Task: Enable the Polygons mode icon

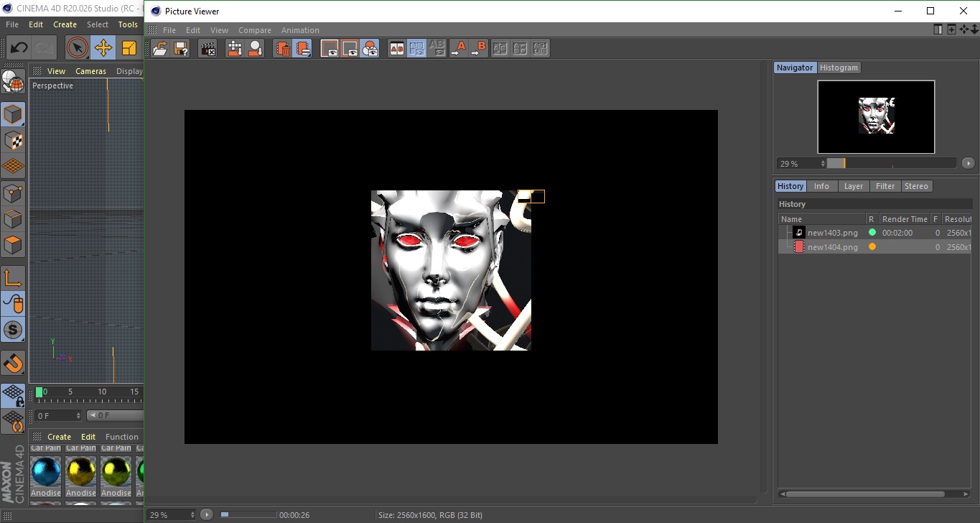Action: (13, 245)
